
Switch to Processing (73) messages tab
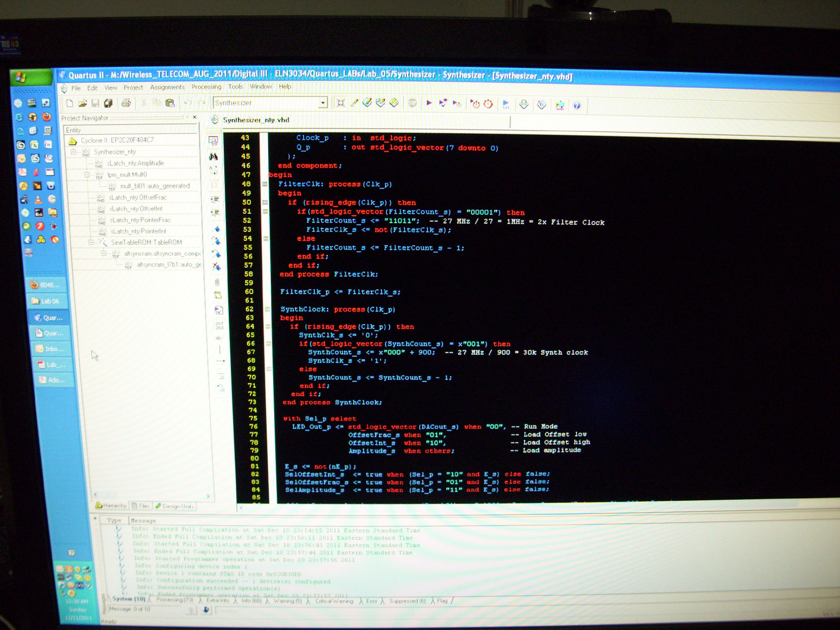[174, 600]
